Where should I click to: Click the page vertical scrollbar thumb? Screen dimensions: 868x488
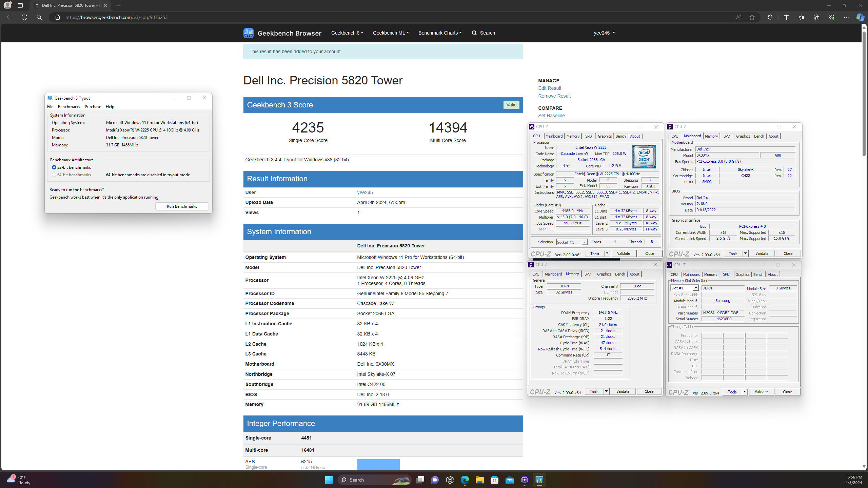coord(864,94)
